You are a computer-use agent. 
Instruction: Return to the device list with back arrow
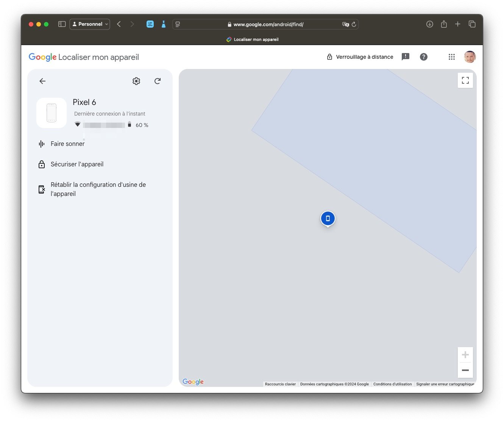(x=42, y=81)
